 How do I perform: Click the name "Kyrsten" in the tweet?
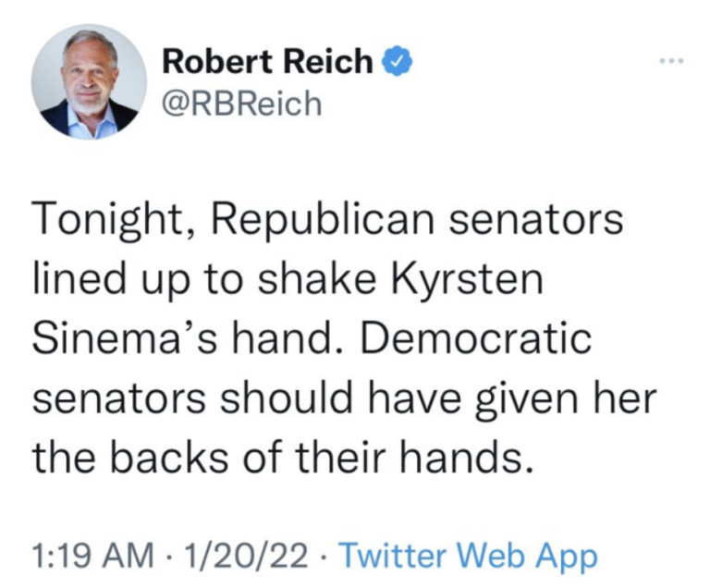(x=478, y=280)
